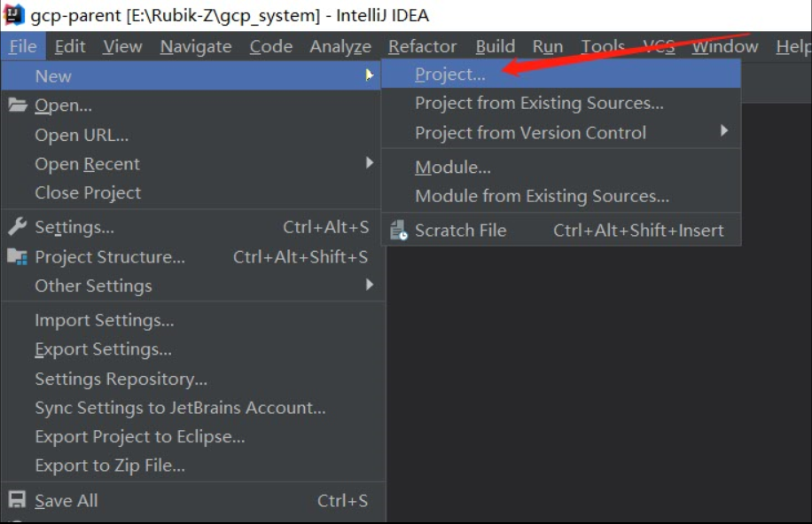The width and height of the screenshot is (812, 524).
Task: Expand the Other Settings submenu arrow
Action: (369, 285)
